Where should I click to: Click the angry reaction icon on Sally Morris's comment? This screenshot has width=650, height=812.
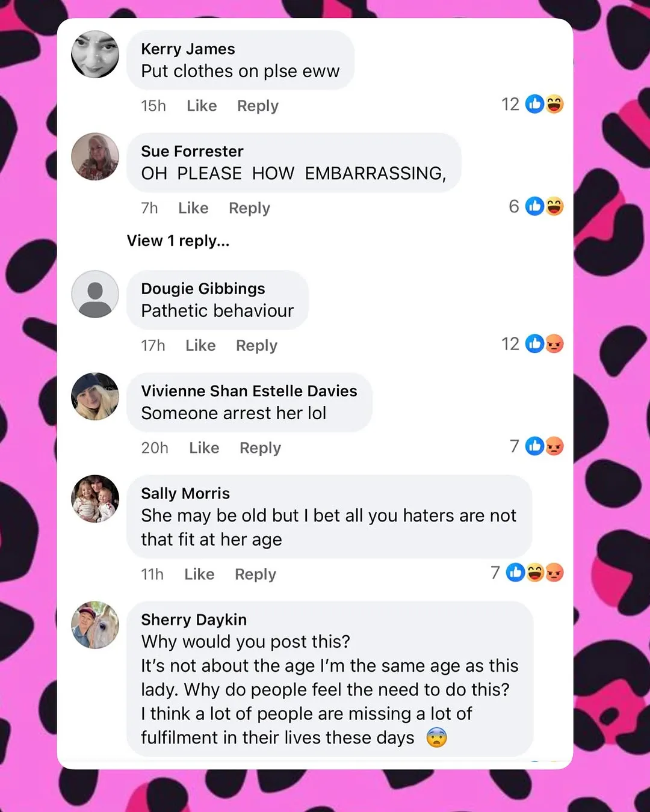[x=554, y=573]
